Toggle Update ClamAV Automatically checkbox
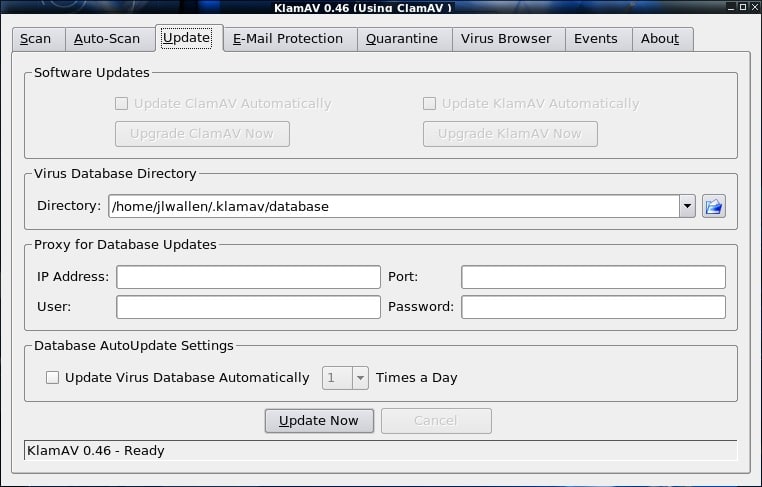 pyautogui.click(x=121, y=104)
